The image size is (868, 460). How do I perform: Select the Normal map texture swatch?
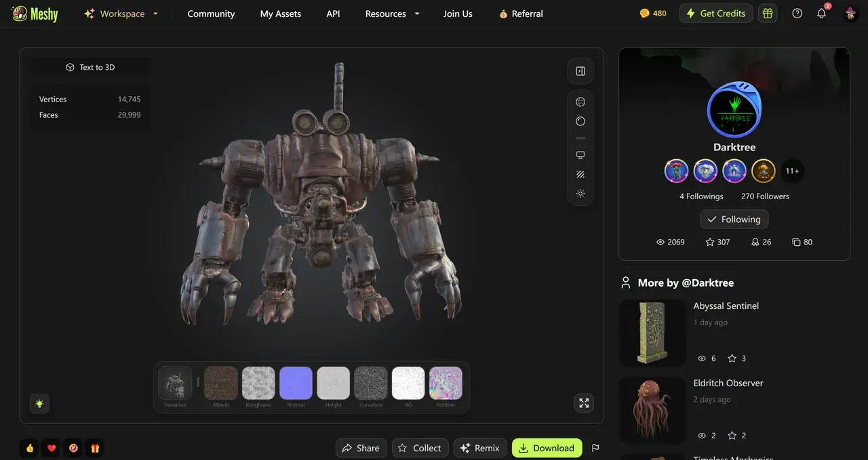tap(296, 383)
